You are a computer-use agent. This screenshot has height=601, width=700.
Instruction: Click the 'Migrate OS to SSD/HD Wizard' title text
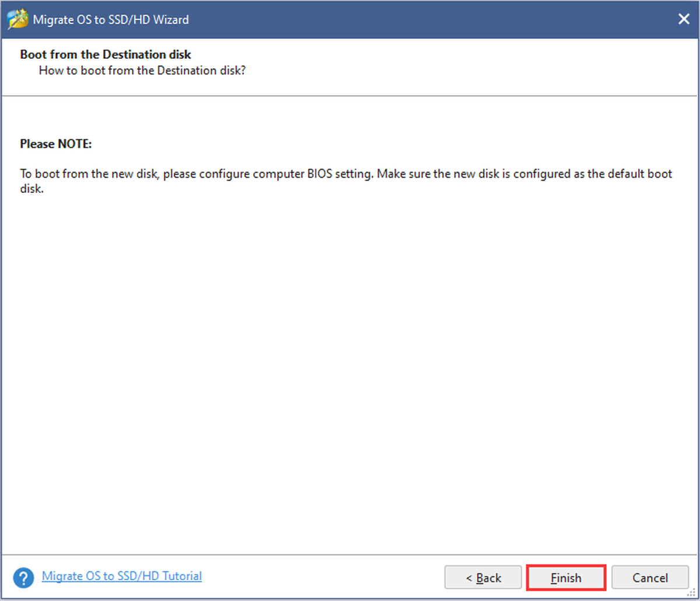pos(111,20)
